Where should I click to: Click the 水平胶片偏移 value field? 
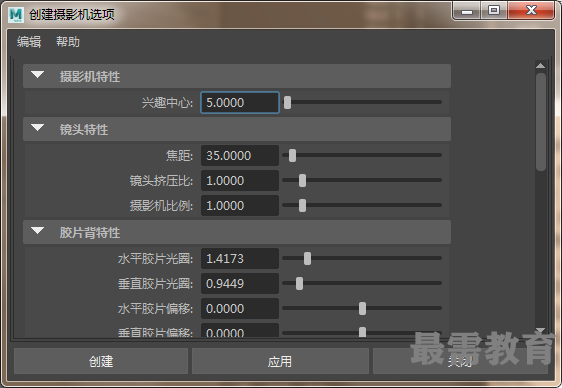click(240, 308)
